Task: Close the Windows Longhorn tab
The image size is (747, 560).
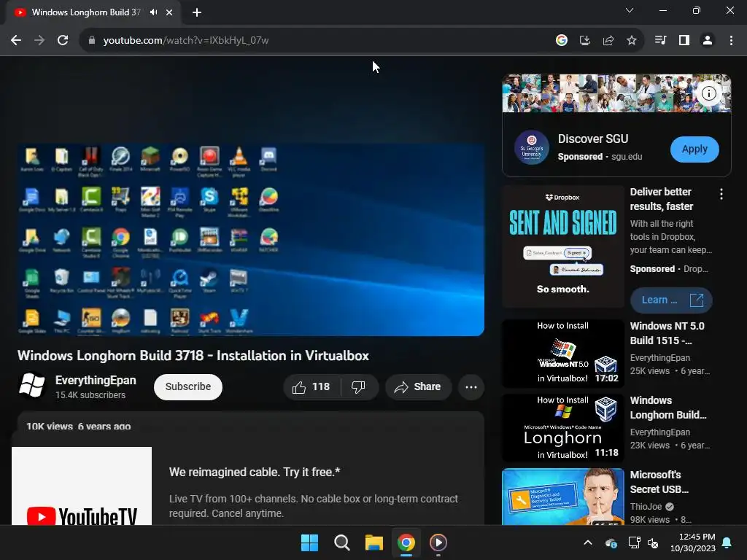Action: [x=169, y=12]
